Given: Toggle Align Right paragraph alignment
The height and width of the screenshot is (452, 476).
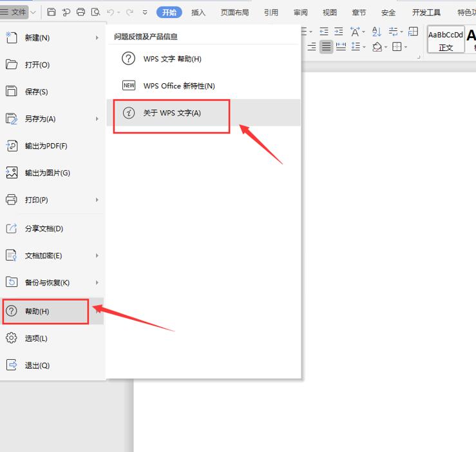Looking at the screenshot, I should point(312,47).
